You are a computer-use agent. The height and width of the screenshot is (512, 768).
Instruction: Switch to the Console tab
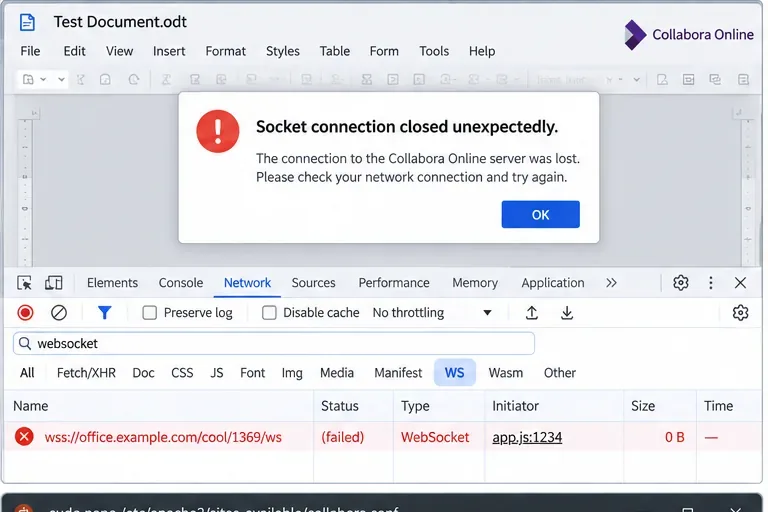coord(181,283)
